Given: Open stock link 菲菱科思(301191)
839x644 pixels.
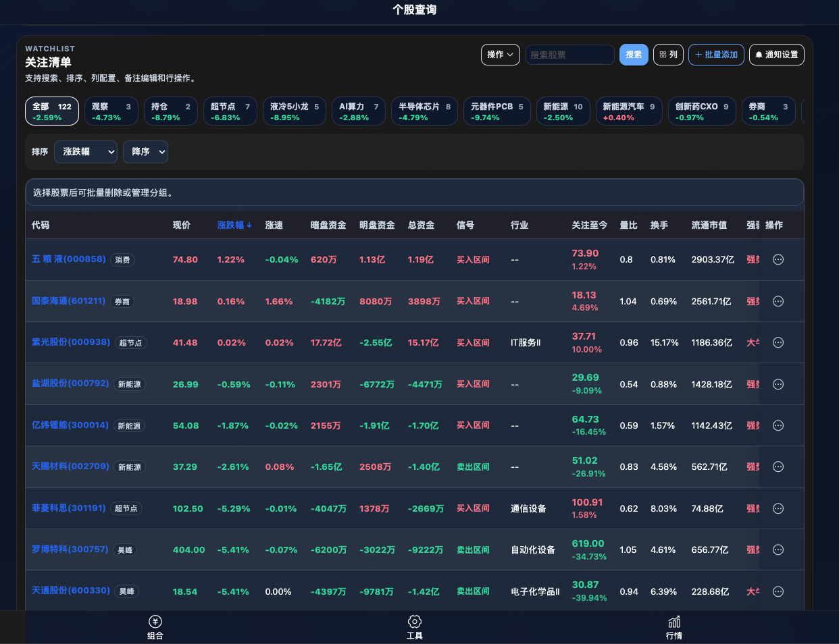Looking at the screenshot, I should [69, 508].
